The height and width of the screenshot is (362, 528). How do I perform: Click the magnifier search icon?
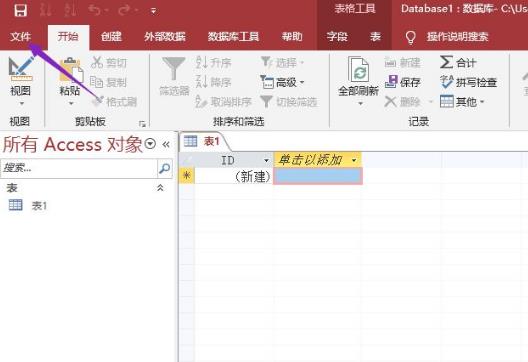[164, 168]
